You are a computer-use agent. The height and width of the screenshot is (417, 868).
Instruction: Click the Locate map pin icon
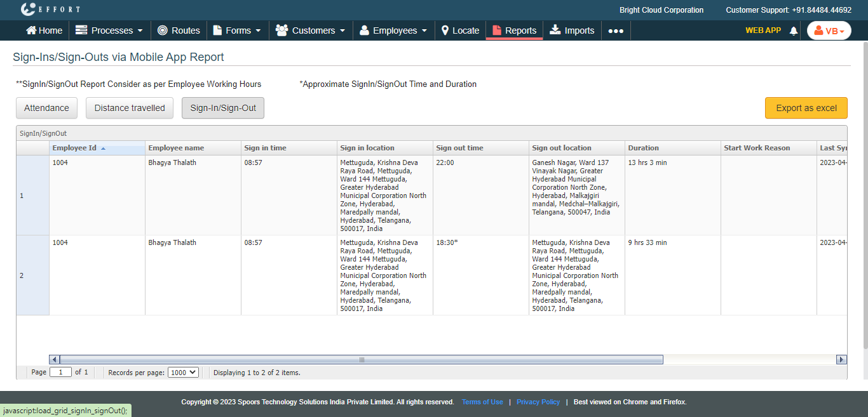click(445, 30)
